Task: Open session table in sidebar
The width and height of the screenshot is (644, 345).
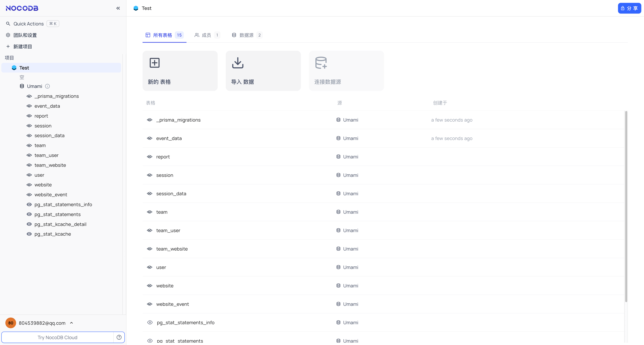Action: point(43,126)
